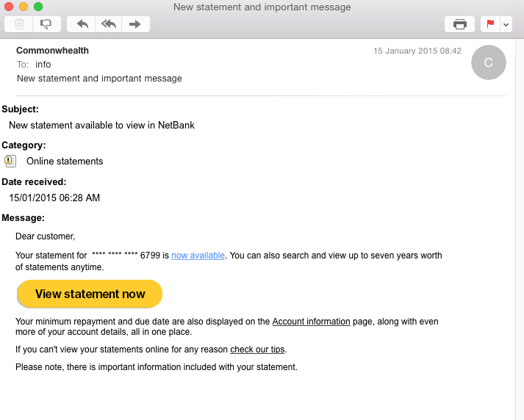Print the email using printer icon
This screenshot has width=524, height=420.
[459, 24]
